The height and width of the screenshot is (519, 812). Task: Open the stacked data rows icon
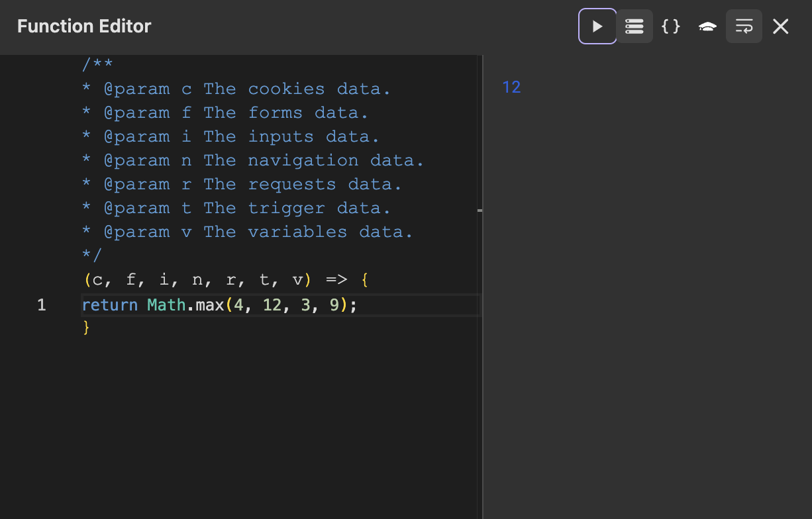(634, 26)
